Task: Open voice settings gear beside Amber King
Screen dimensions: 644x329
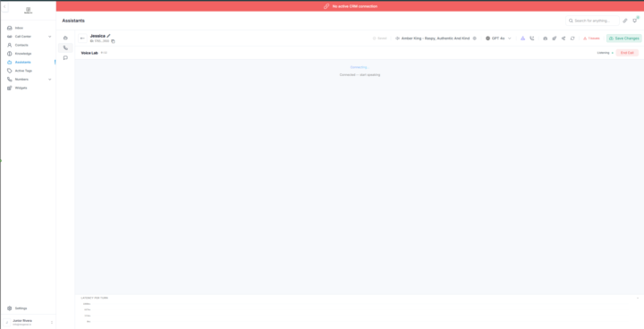Action: [475, 38]
